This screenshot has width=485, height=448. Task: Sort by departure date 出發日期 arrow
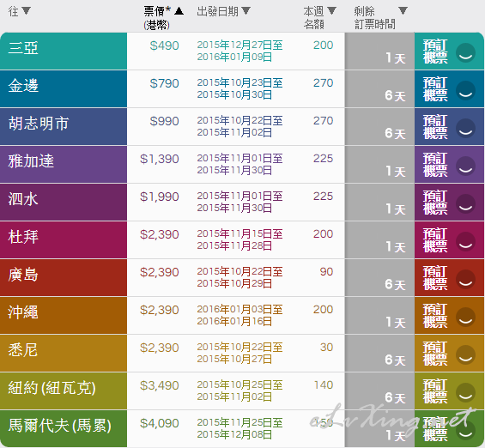coord(246,11)
